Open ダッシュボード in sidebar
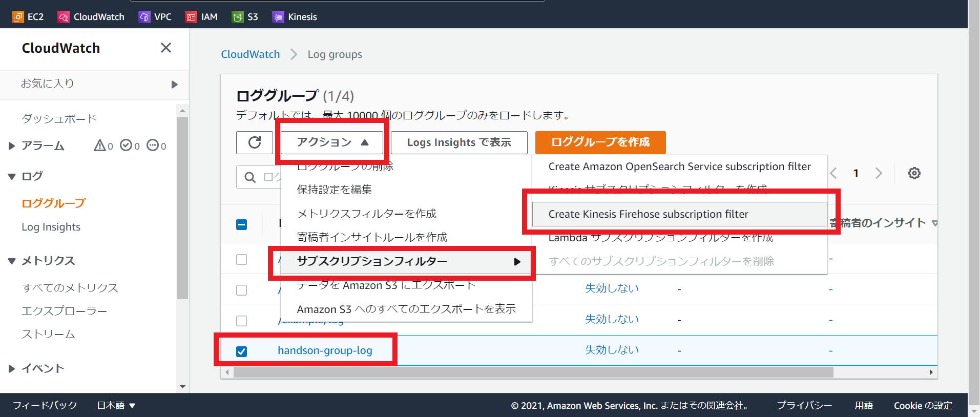980x417 pixels. 59,119
